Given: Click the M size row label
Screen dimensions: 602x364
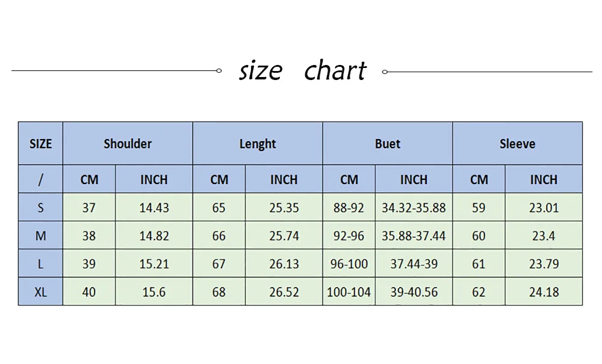Looking at the screenshot, I should 40,235.
